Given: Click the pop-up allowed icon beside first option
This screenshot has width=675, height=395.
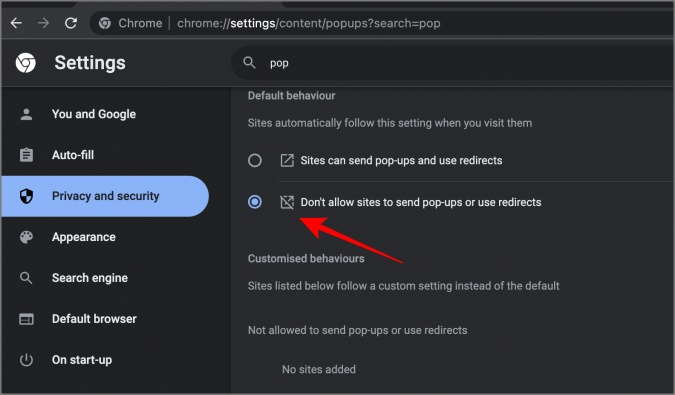Looking at the screenshot, I should tap(287, 160).
